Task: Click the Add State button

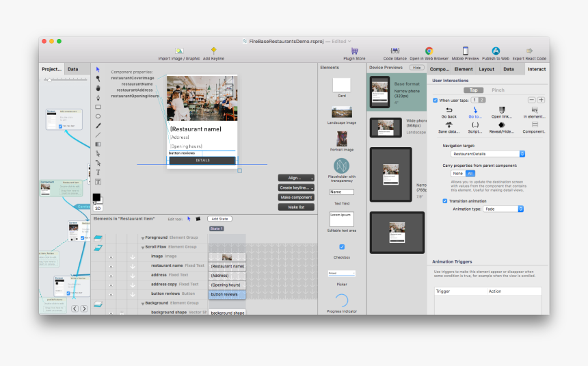Action: coord(219,219)
